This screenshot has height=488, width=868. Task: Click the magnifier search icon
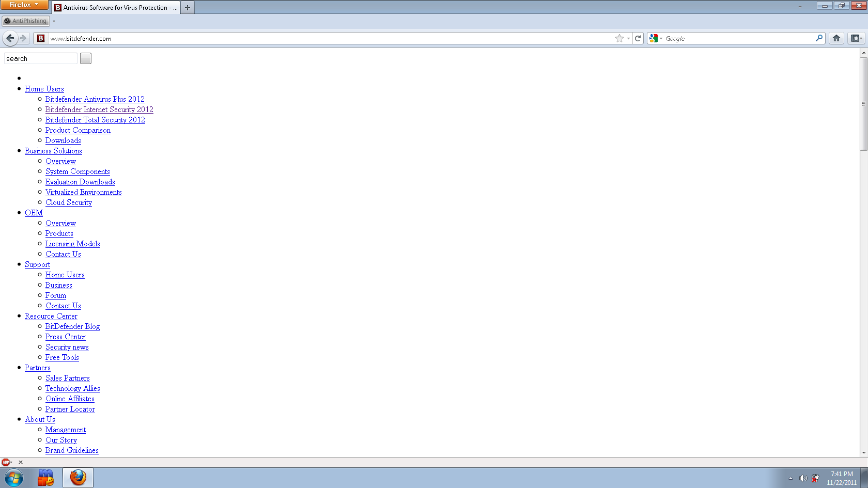click(819, 38)
